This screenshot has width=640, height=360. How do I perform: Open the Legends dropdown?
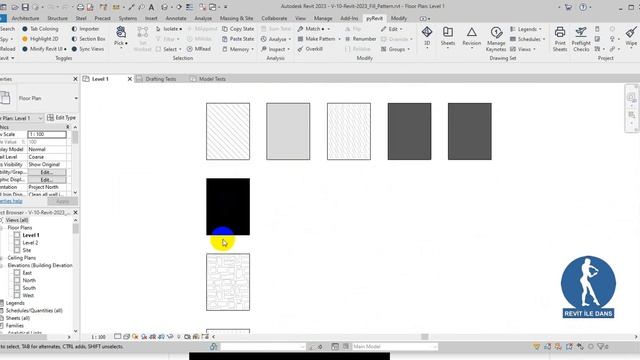(x=526, y=29)
